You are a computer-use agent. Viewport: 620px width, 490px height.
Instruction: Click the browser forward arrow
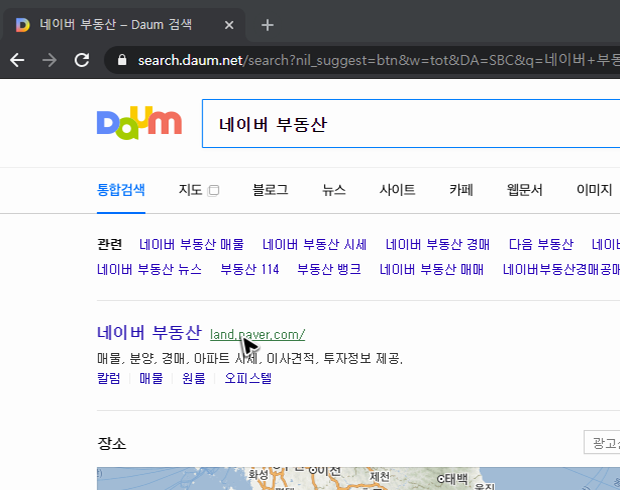[49, 60]
